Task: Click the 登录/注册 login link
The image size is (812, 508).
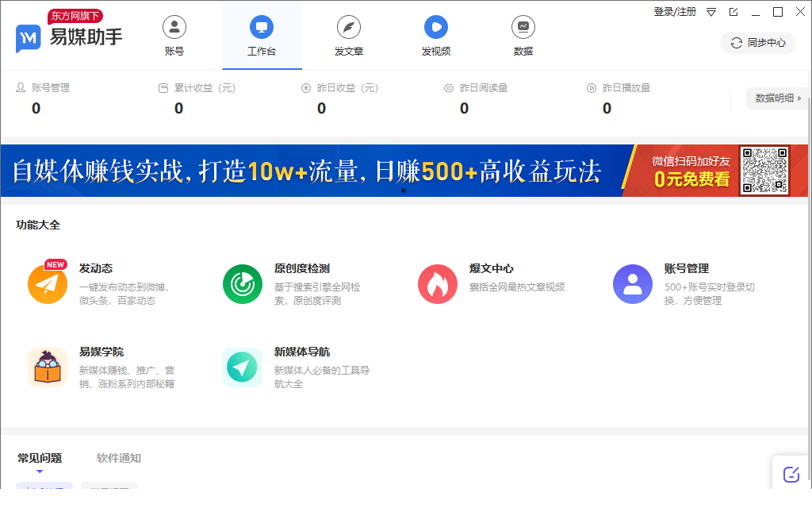Action: [x=674, y=12]
